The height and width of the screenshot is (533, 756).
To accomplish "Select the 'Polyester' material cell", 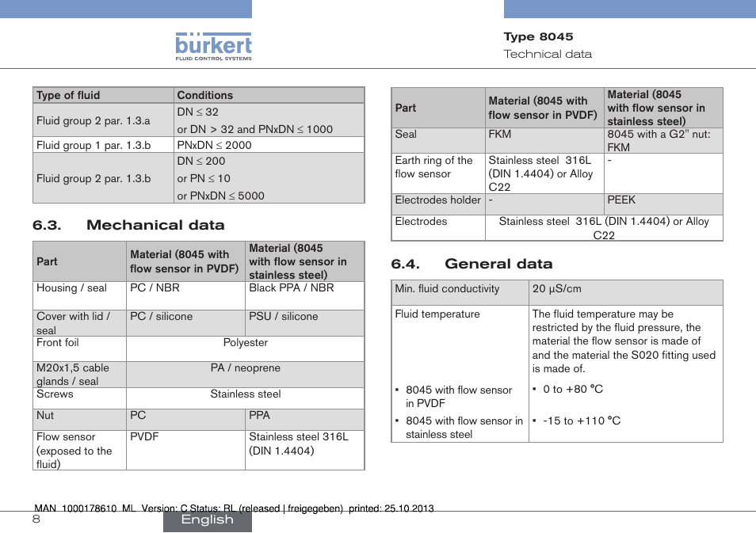I will pos(246,348).
